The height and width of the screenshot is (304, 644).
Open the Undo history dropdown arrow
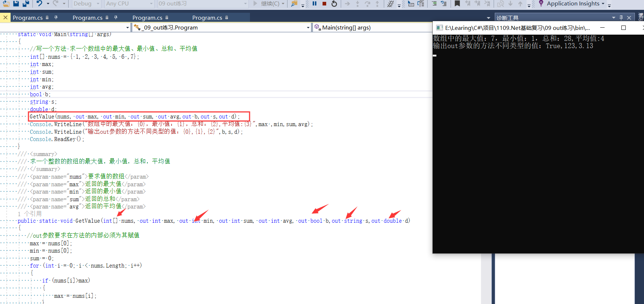click(x=48, y=4)
